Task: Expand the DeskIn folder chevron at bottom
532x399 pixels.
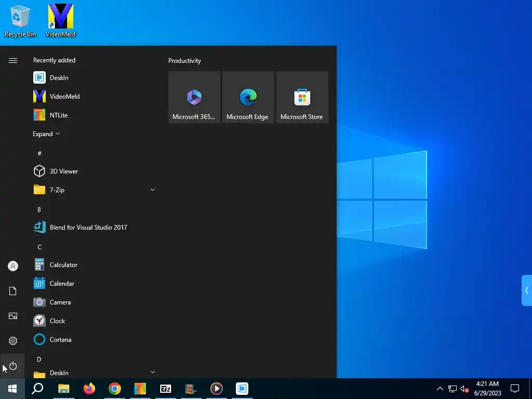Action: point(153,372)
